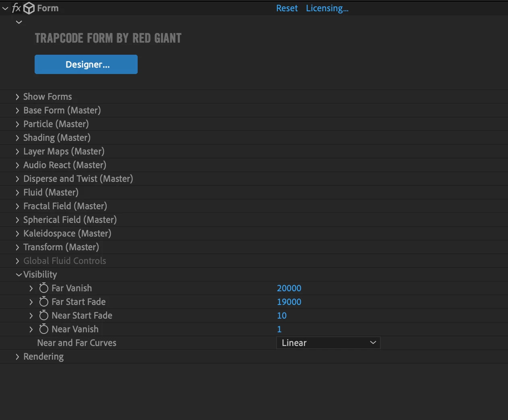Click the Form cube icon
The height and width of the screenshot is (420, 508).
coord(29,8)
